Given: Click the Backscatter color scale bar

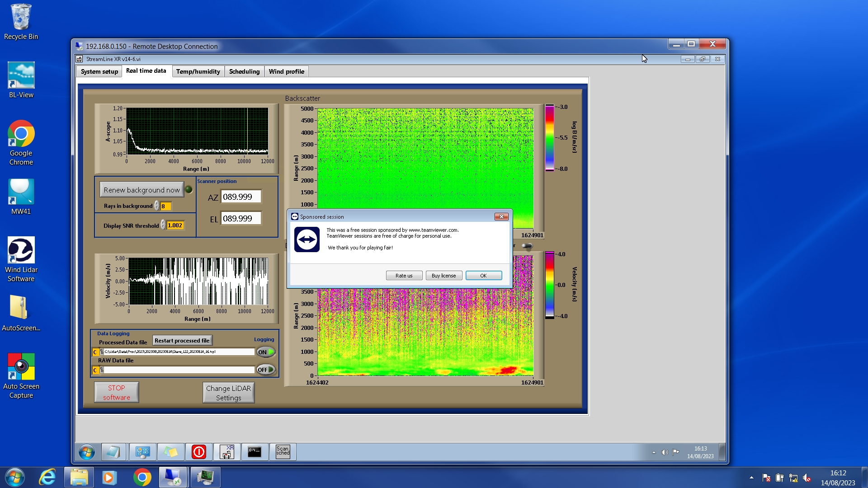Looking at the screenshot, I should click(x=549, y=138).
